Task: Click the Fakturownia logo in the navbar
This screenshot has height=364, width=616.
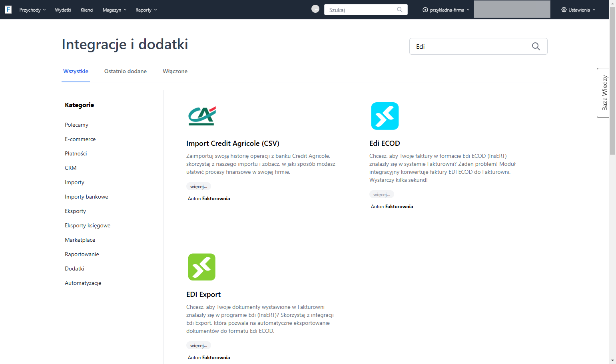Action: pos(8,10)
